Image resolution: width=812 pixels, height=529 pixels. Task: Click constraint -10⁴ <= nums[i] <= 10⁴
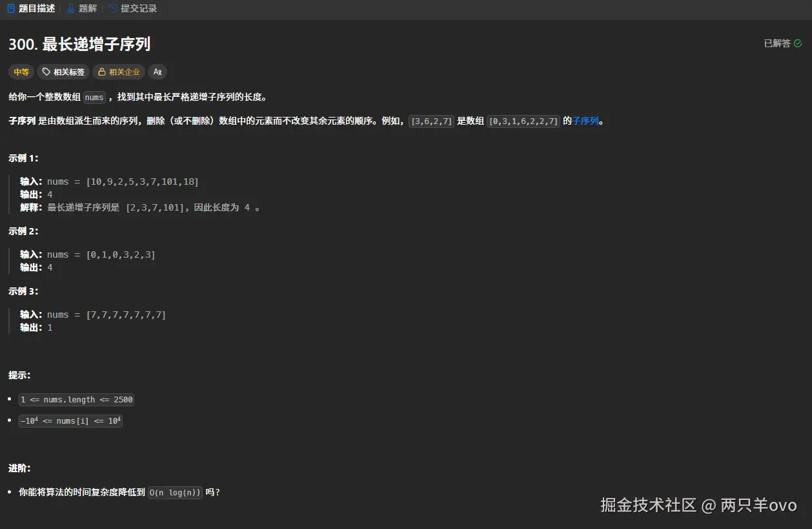coord(70,421)
